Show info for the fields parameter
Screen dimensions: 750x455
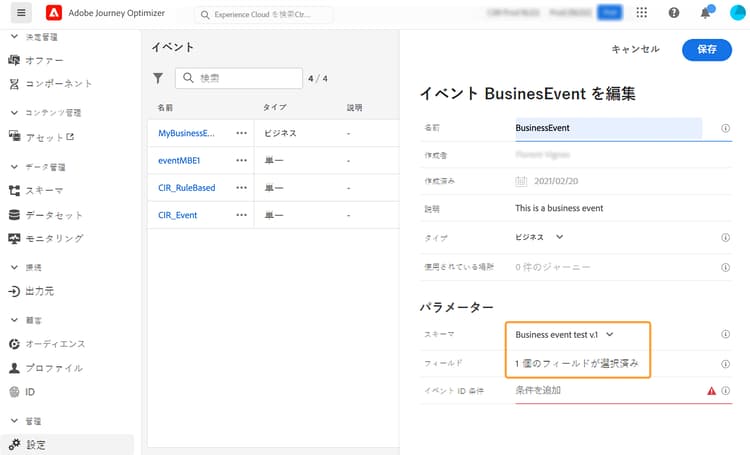coord(725,364)
